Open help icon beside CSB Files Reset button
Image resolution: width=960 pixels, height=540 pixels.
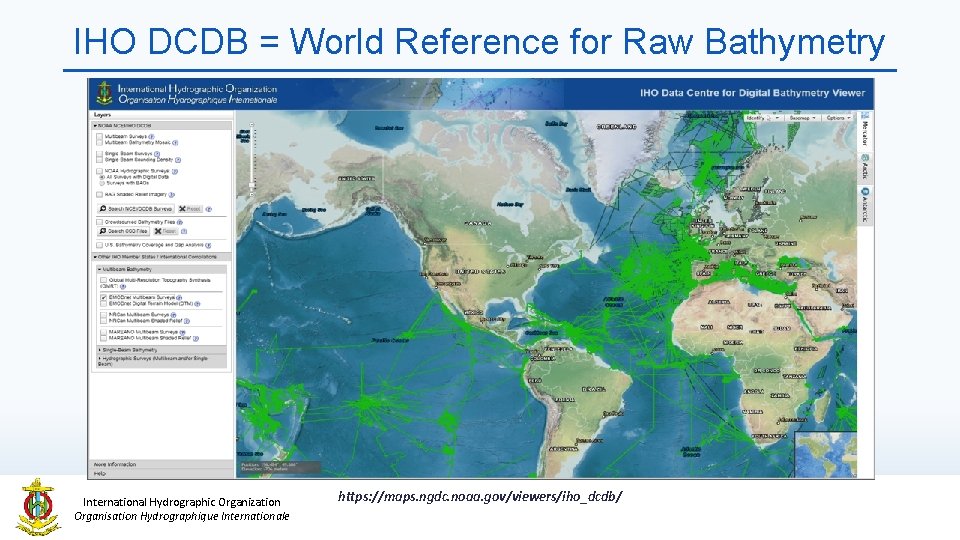(x=184, y=231)
